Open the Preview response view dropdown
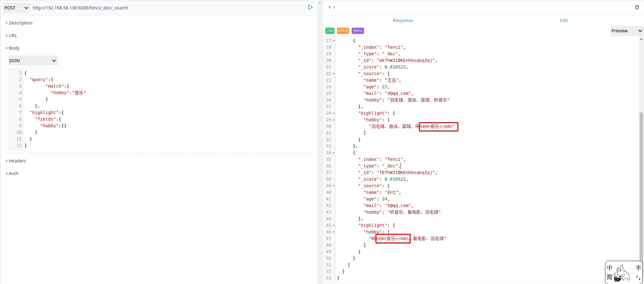The width and height of the screenshot is (644, 284). tap(626, 30)
